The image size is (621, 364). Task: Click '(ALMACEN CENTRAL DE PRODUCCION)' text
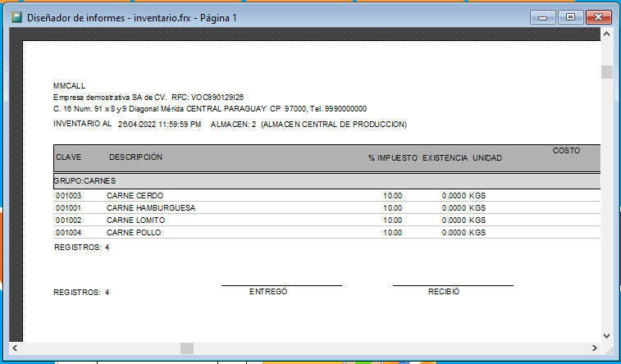[334, 125]
